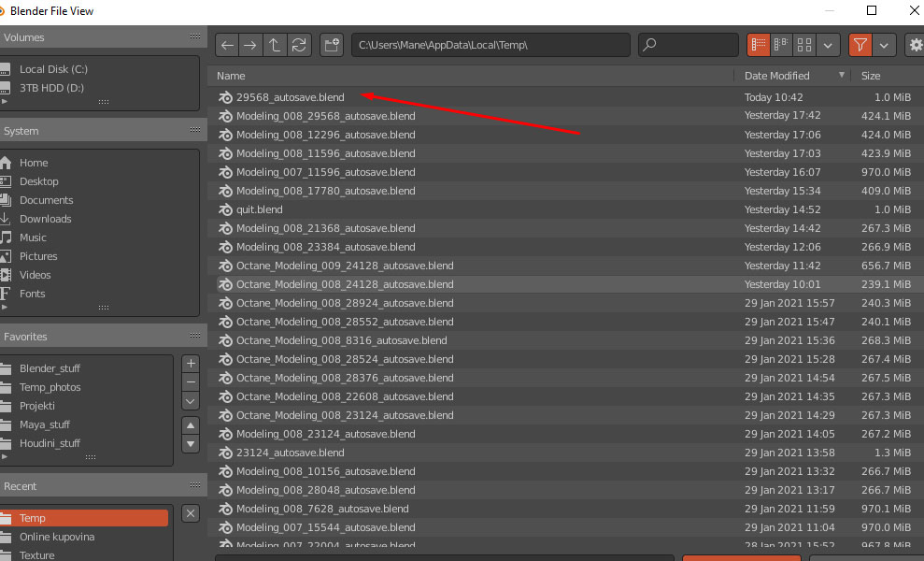Clear the Recent folders list
924x561 pixels.
pos(191,513)
